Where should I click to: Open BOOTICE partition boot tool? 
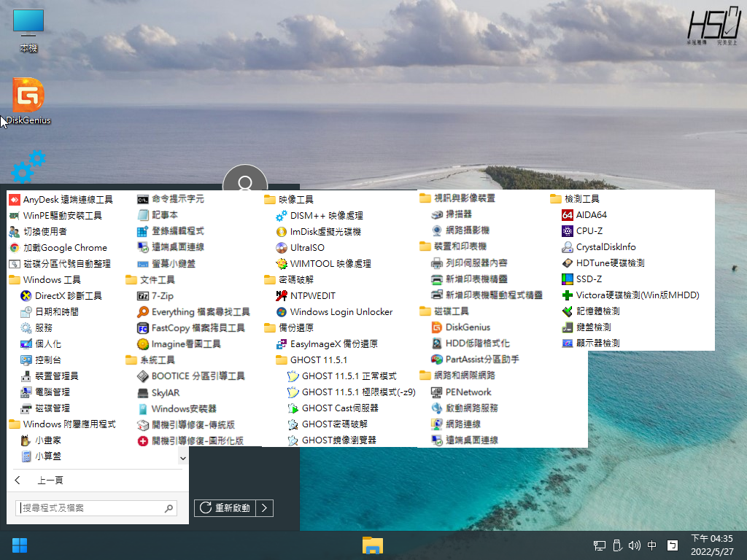click(x=191, y=376)
